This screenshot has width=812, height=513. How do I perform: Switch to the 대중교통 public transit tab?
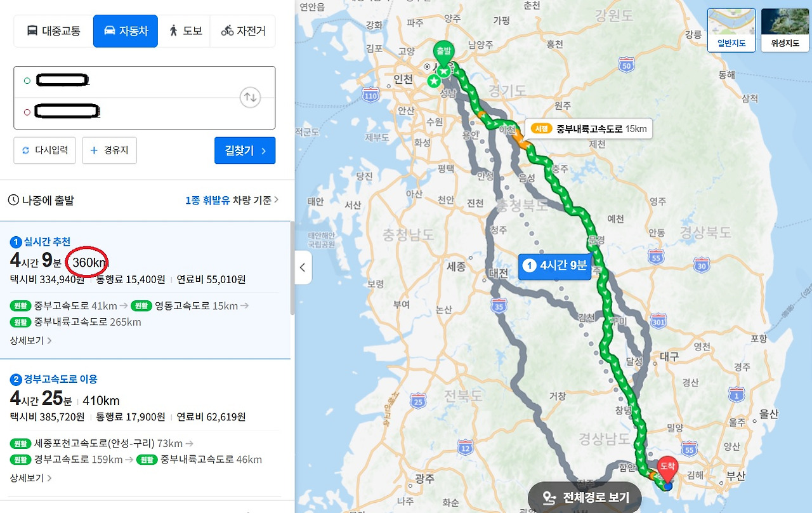[53, 30]
